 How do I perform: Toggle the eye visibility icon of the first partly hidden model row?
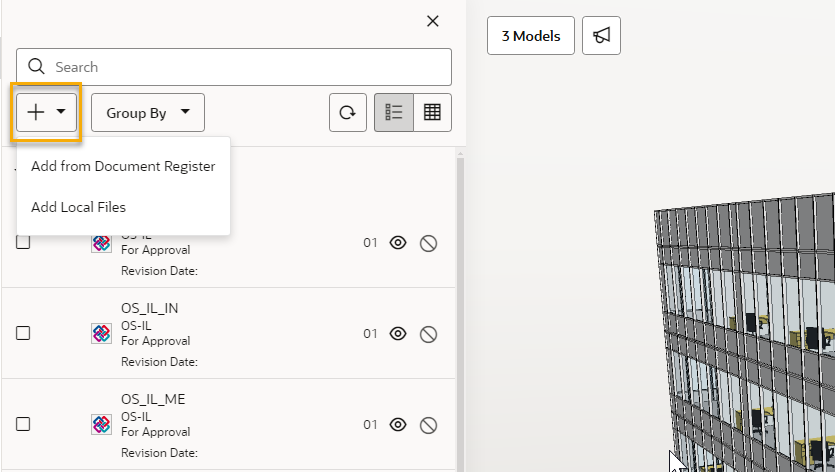[x=398, y=243]
